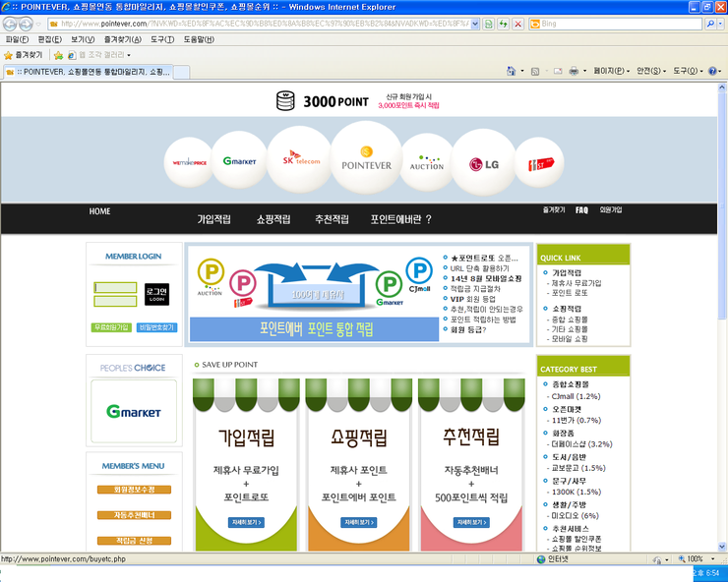This screenshot has width=728, height=582.
Task: Click the 쇼핑적립 navigation link
Action: pyautogui.click(x=273, y=219)
